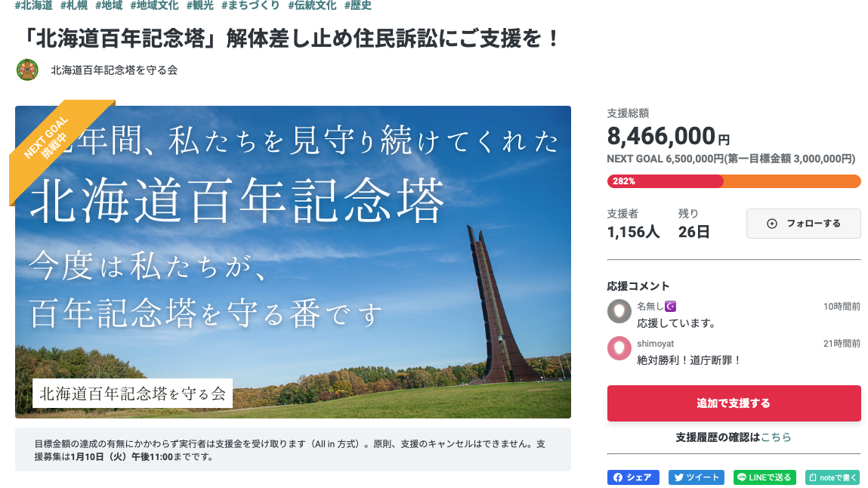Click the red 追加で支援する button
868x488 pixels.
(x=734, y=403)
